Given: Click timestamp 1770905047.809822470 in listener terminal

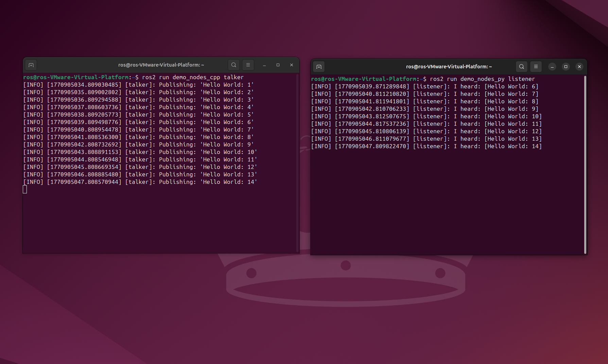Looking at the screenshot, I should point(372,146).
